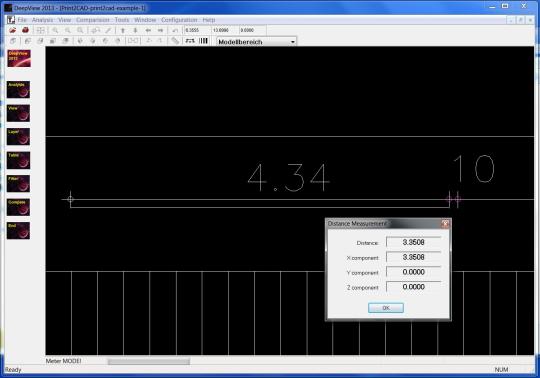Open the Tools menu
The width and height of the screenshot is (540, 378).
(x=122, y=20)
